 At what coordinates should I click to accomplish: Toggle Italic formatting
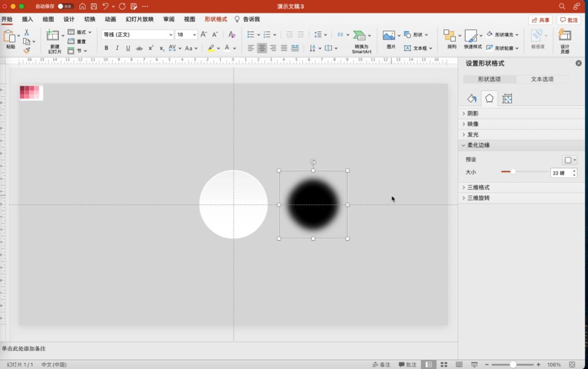tap(118, 48)
